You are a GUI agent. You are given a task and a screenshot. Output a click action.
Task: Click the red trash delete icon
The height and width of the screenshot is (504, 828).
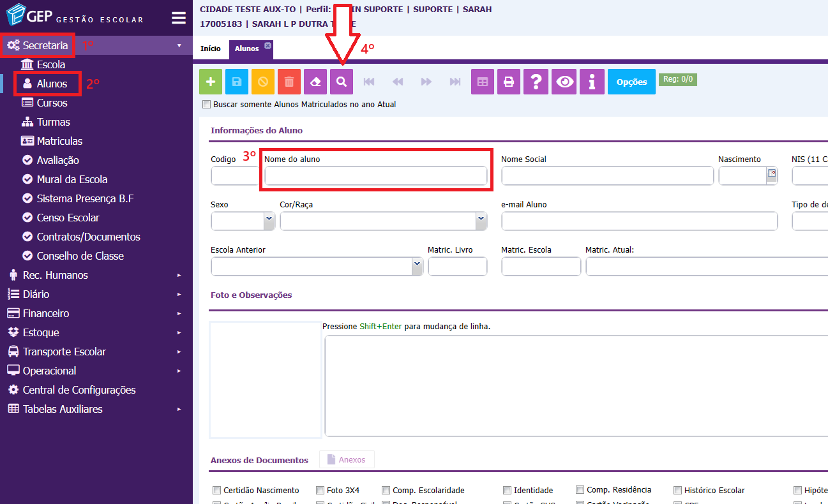tap(289, 82)
